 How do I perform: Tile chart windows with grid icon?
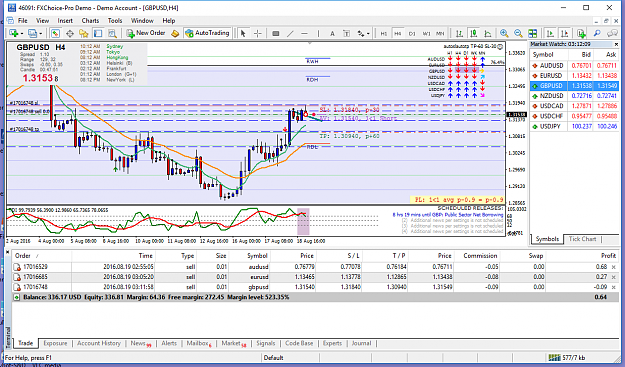(x=533, y=33)
